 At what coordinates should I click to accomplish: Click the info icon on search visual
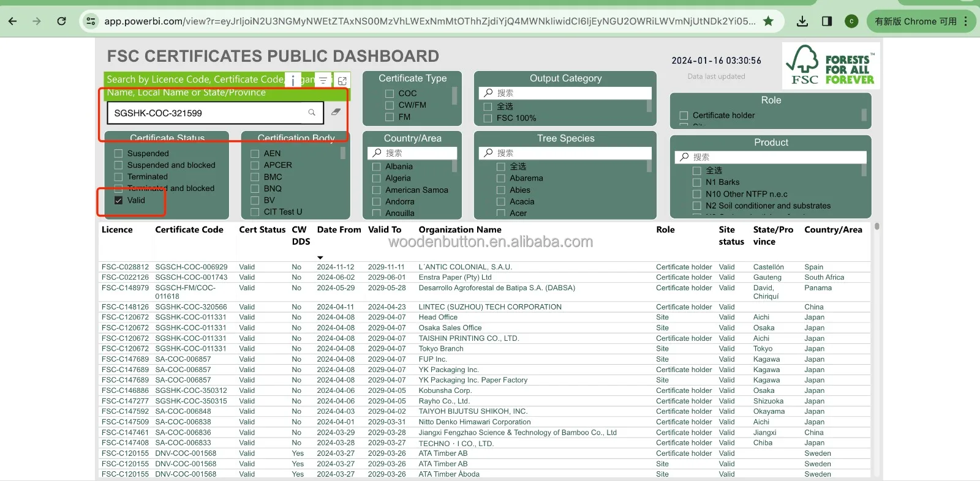point(293,80)
